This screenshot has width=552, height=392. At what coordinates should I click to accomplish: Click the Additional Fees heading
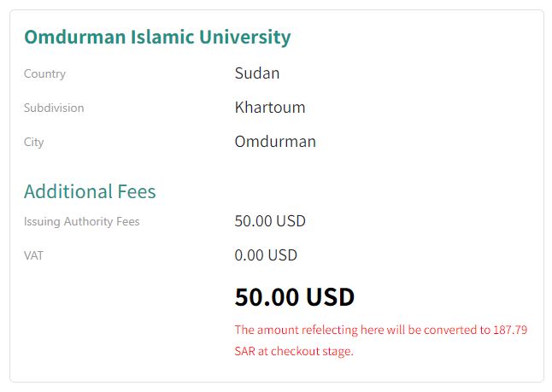pos(90,190)
